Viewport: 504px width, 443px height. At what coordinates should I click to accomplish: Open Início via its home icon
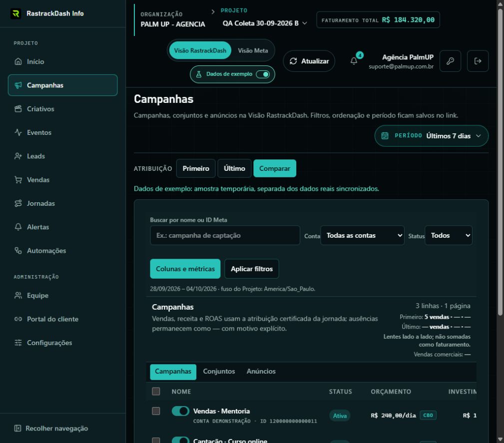tap(18, 61)
